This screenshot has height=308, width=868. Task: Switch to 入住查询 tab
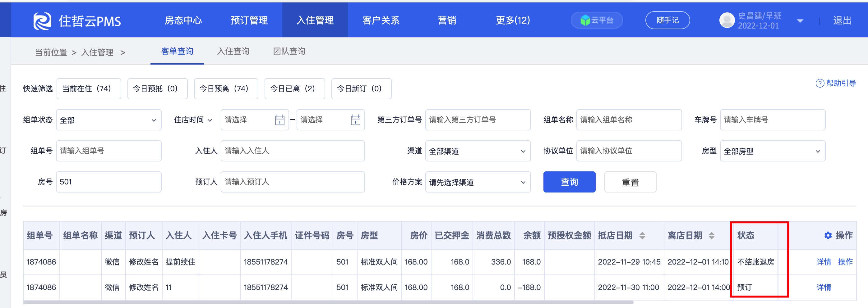click(233, 51)
